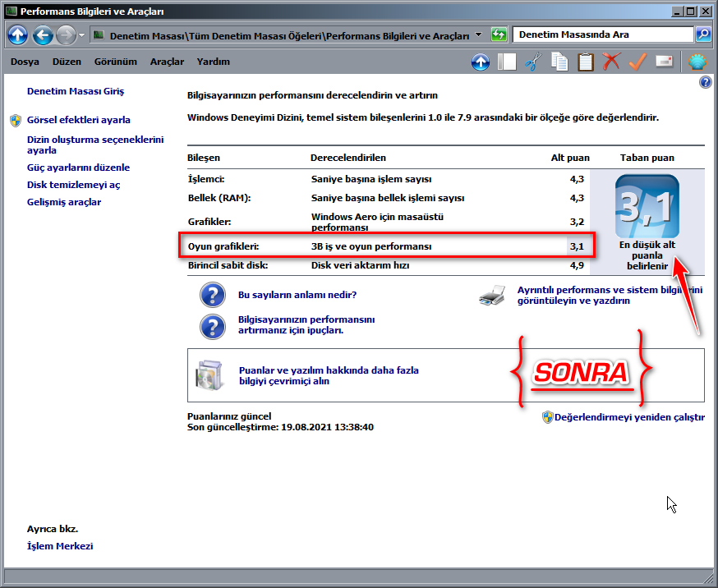The width and height of the screenshot is (718, 588).
Task: Click 'Değerlendirmeyi yeniden çalıştır' link
Action: (629, 417)
